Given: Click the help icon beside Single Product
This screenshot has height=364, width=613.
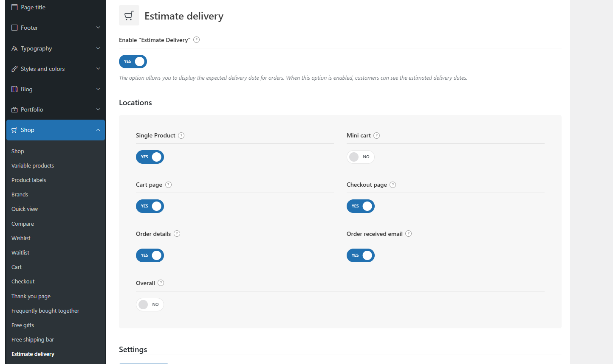Looking at the screenshot, I should pyautogui.click(x=181, y=135).
